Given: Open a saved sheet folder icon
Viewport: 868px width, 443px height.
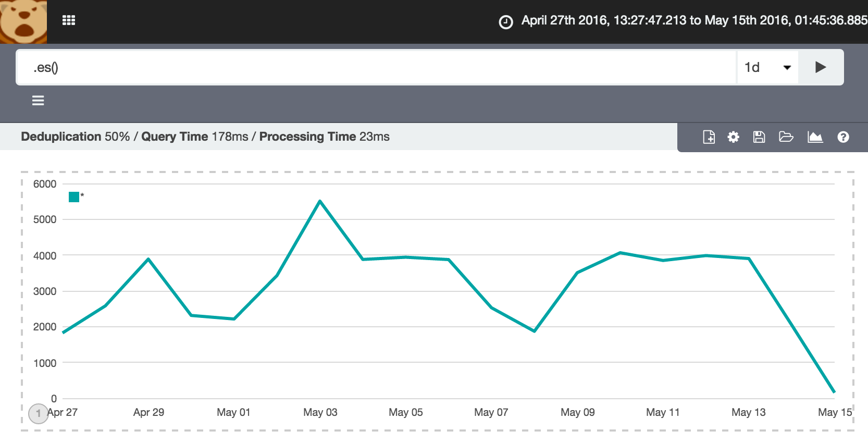Looking at the screenshot, I should click(x=786, y=137).
